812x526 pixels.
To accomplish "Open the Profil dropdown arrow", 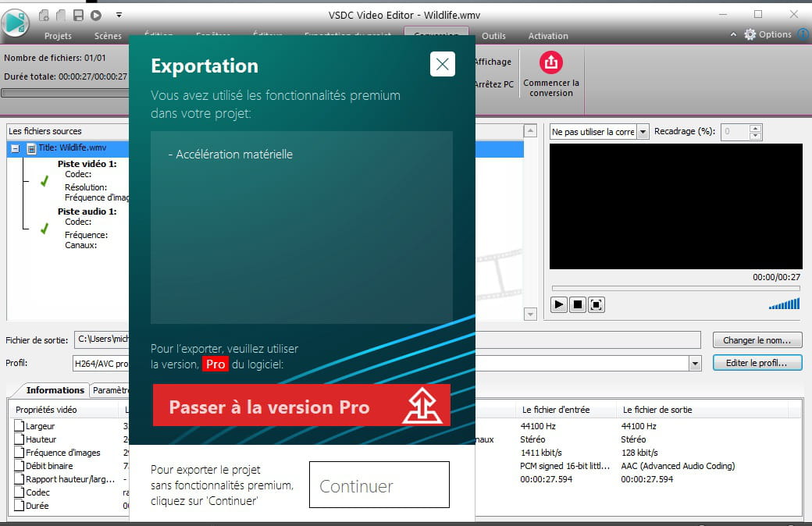I will coord(695,364).
